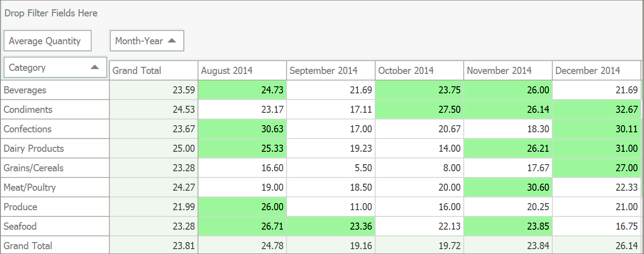This screenshot has height=254, width=644.
Task: Select the Beverages row header
Action: pos(54,90)
